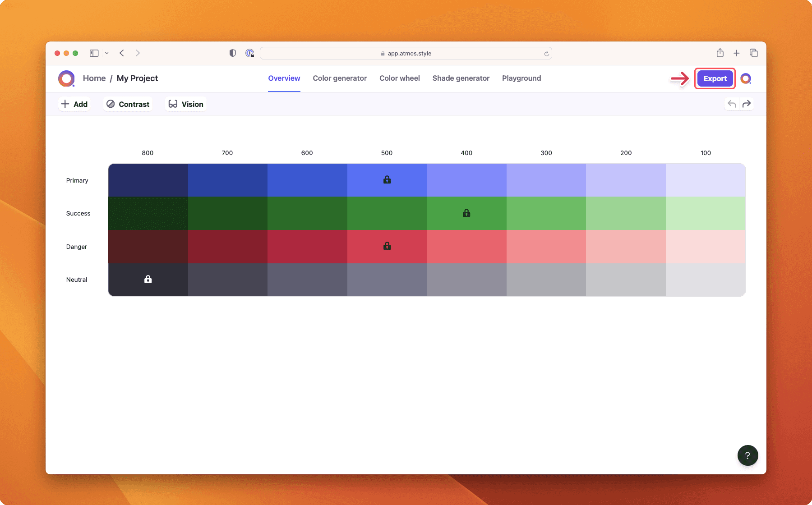This screenshot has width=812, height=505.
Task: Switch to the Color wheel tab
Action: [x=399, y=78]
